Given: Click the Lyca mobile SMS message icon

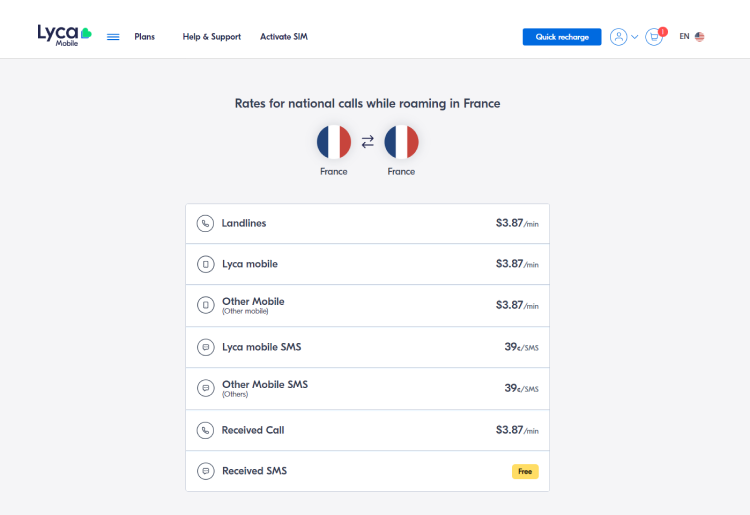Looking at the screenshot, I should pos(205,347).
